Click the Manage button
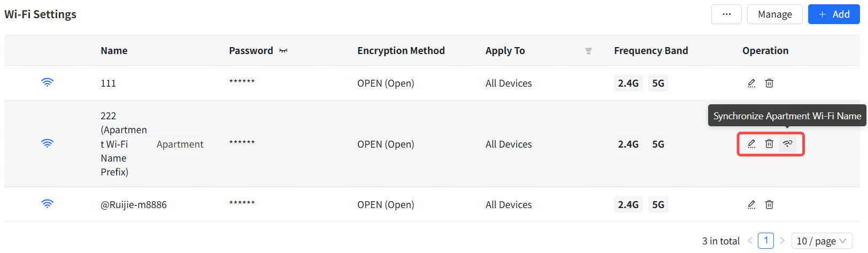Screen dimensions: 868x253 coord(774,14)
